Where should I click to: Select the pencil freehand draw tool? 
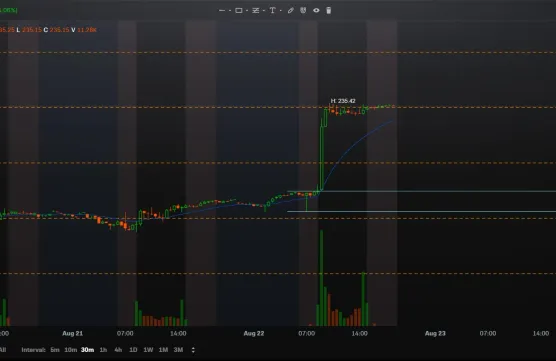[290, 11]
